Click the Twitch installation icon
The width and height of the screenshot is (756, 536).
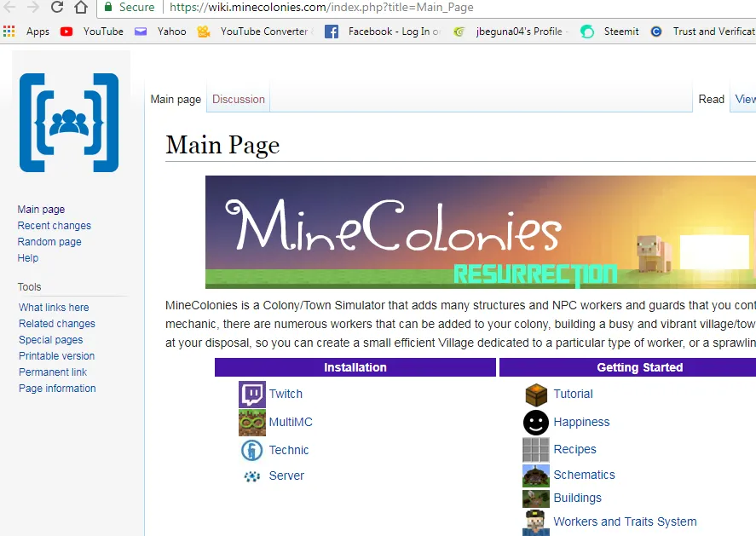[252, 395]
